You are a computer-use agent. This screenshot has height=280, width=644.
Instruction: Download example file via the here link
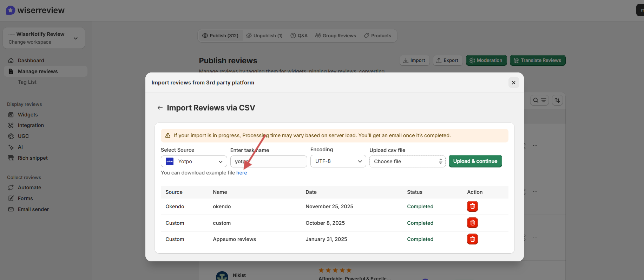242,173
